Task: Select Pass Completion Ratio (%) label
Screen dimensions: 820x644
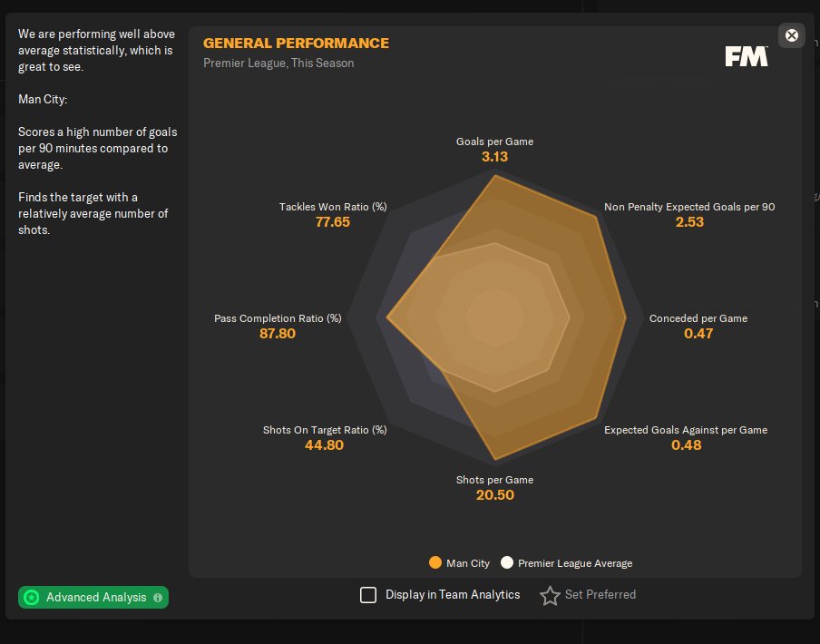Action: point(278,318)
